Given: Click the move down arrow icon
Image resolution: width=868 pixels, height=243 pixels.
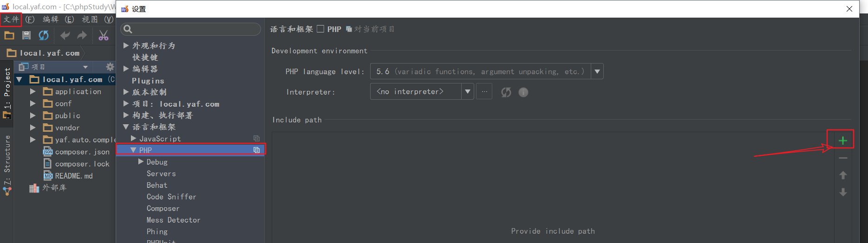Looking at the screenshot, I should pos(843,192).
